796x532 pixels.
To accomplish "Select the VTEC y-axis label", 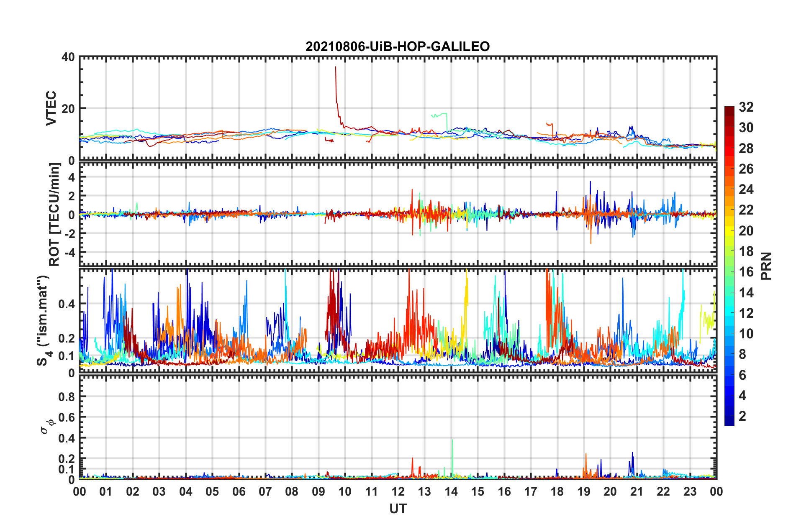I will click(51, 108).
